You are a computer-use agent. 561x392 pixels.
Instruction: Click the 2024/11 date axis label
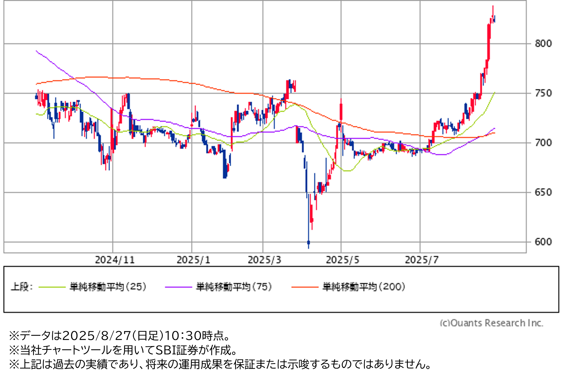pyautogui.click(x=115, y=260)
